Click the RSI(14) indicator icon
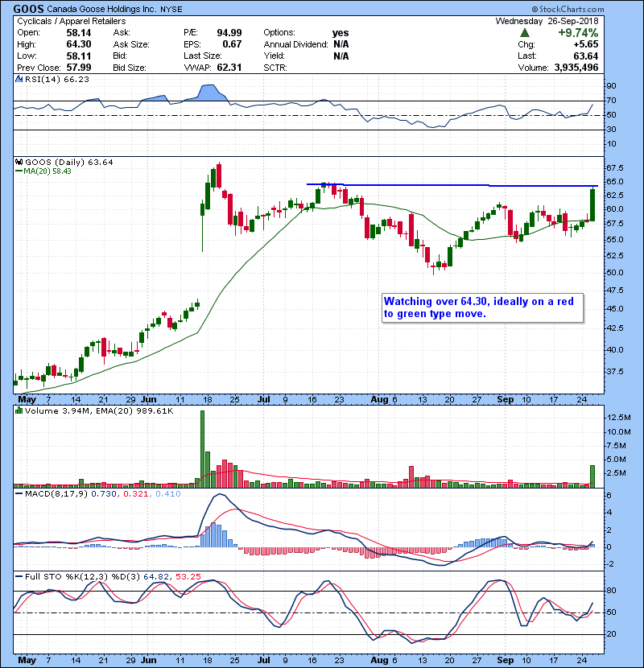 19,79
